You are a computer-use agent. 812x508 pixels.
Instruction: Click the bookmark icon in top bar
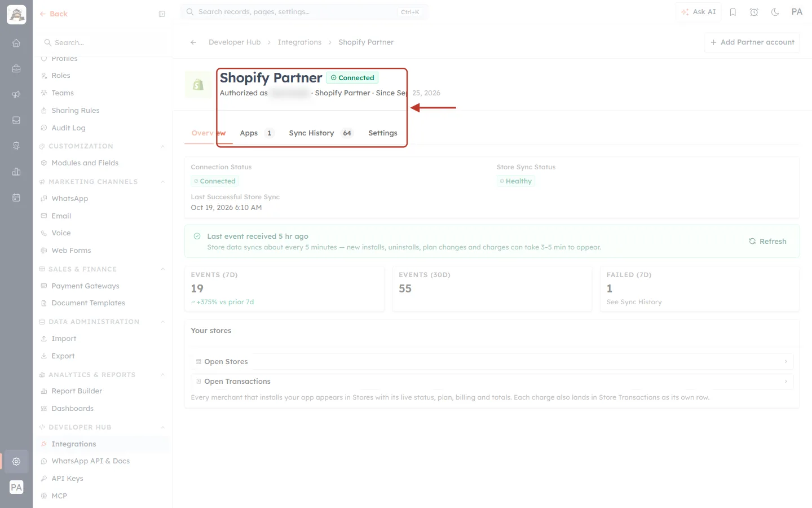click(732, 12)
